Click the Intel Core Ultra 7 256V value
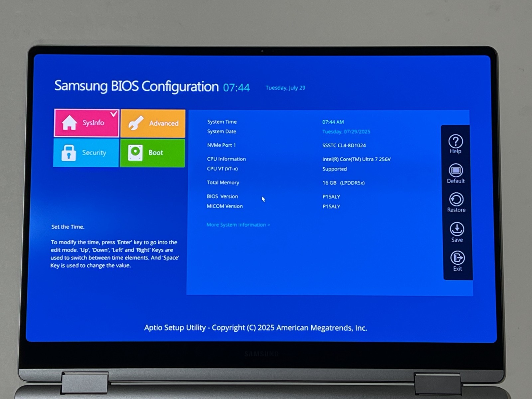Viewport: 532px width, 399px height. (x=356, y=159)
